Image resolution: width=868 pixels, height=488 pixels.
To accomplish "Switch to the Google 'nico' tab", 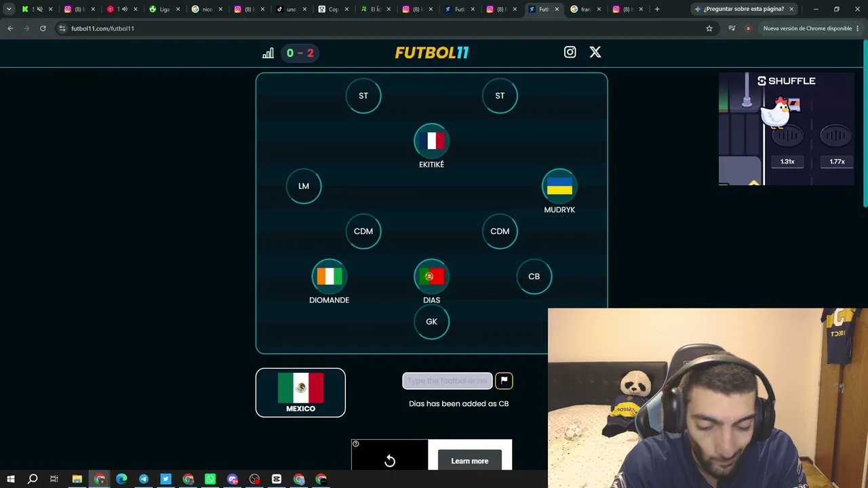I will 208,9.
